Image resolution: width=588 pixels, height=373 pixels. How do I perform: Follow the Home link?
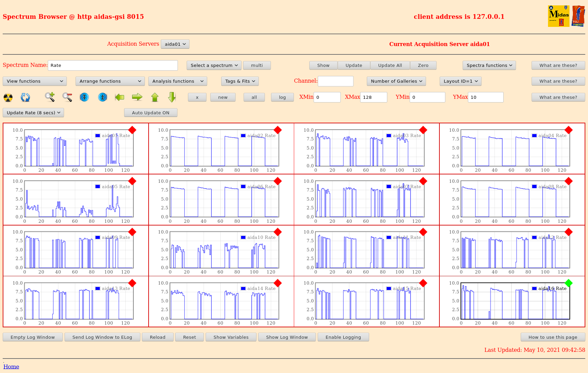tap(11, 367)
